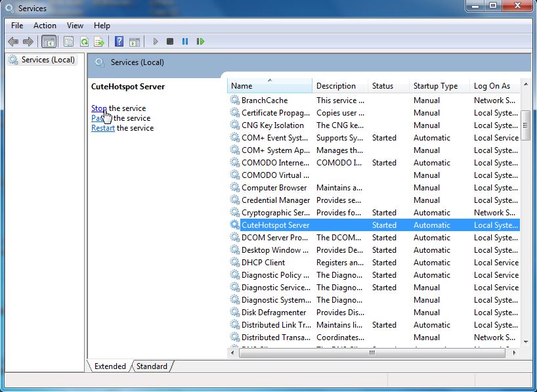
Task: Sort list by Name column header
Action: (270, 86)
